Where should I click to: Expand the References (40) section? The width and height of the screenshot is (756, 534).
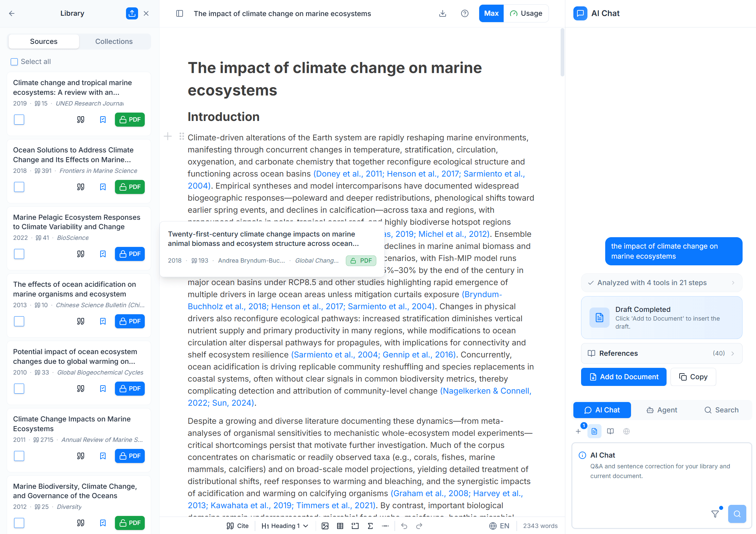(661, 353)
